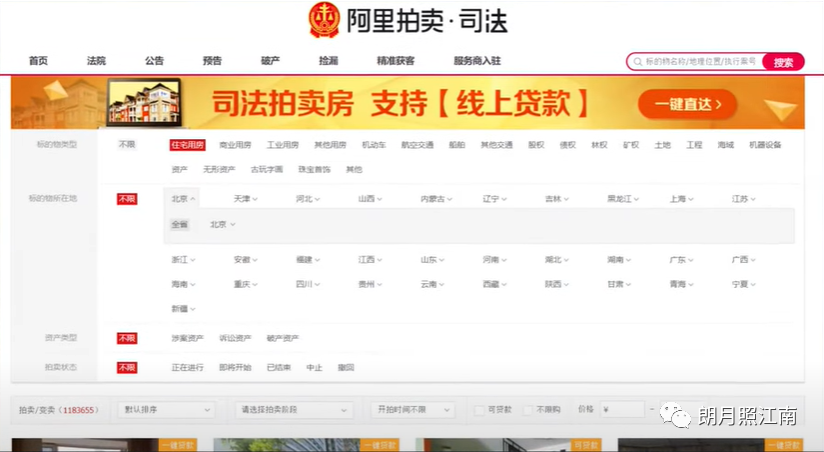Select the 诉讼资产 asset type

[235, 338]
